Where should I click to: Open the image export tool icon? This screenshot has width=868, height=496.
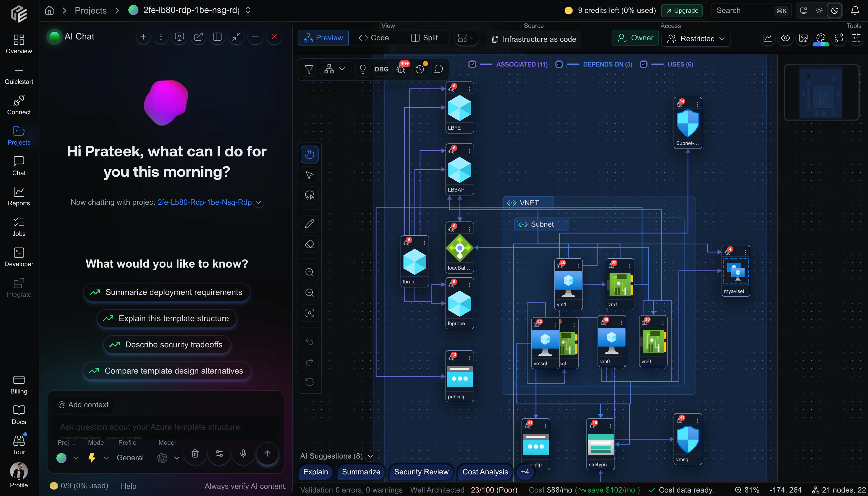coord(803,38)
